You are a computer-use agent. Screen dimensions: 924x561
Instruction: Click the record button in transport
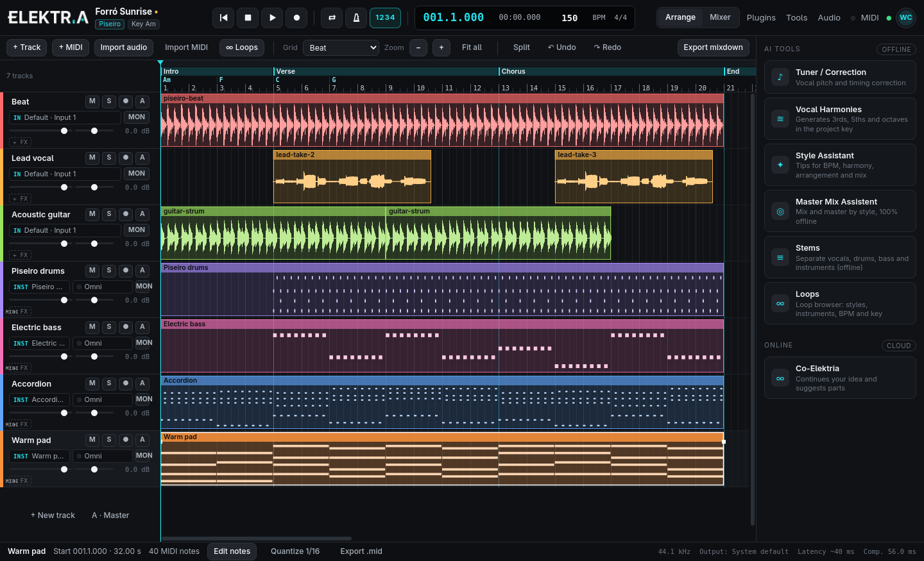pos(296,18)
